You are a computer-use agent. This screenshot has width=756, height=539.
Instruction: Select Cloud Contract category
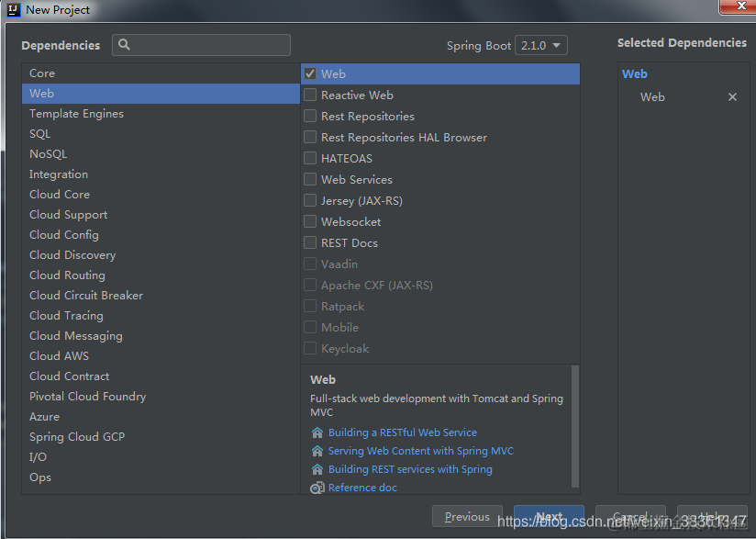click(x=161, y=376)
